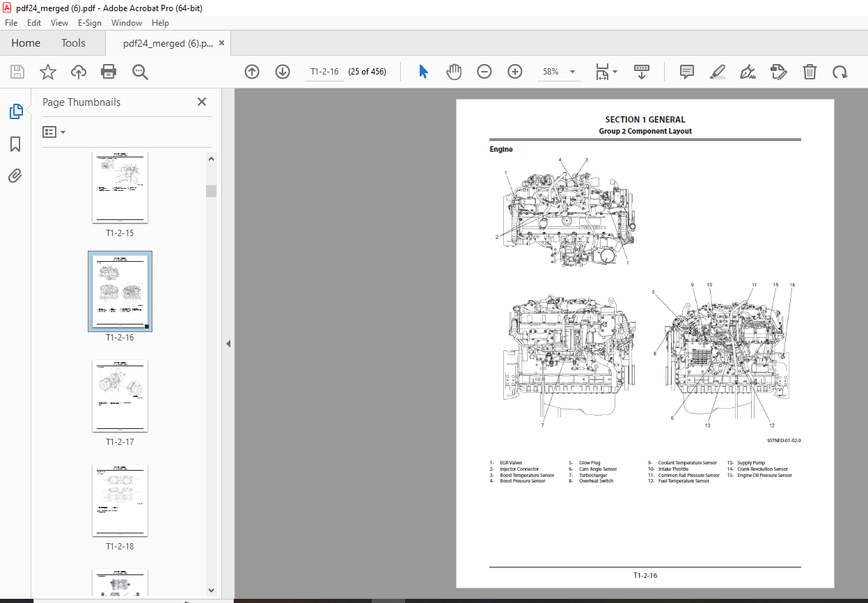Open the View menu
The image size is (868, 603).
[60, 23]
